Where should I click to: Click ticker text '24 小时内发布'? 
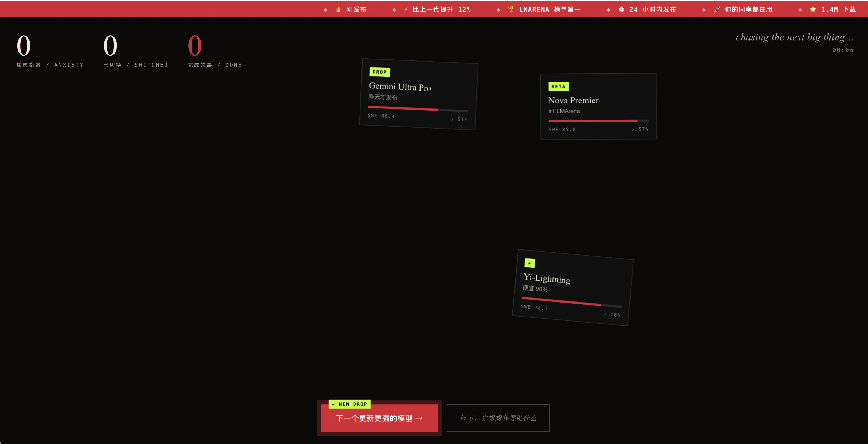(653, 10)
